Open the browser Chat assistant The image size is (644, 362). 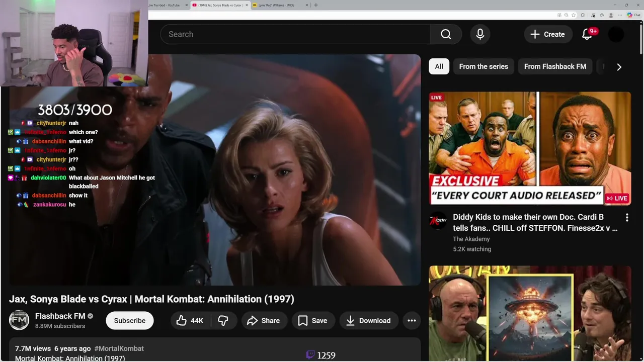[x=633, y=15]
